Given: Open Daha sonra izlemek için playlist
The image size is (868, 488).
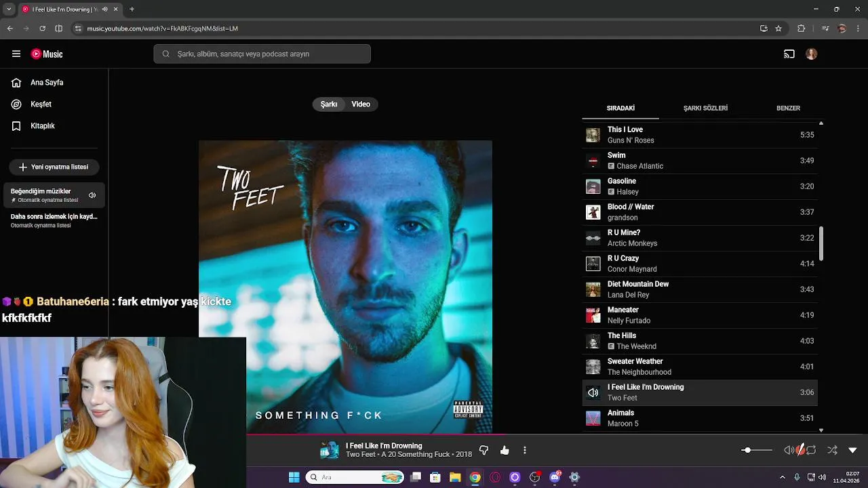Looking at the screenshot, I should [x=54, y=220].
